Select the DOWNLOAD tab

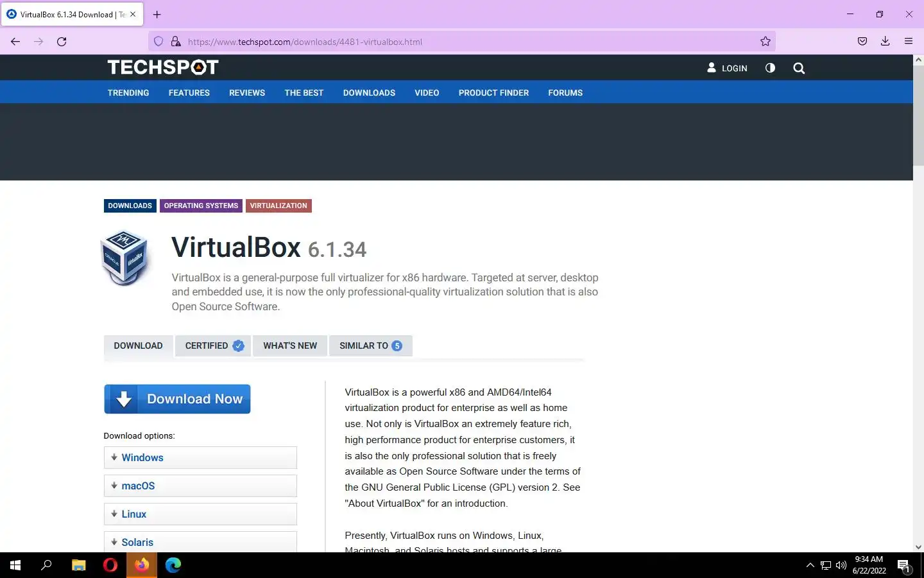tap(138, 346)
